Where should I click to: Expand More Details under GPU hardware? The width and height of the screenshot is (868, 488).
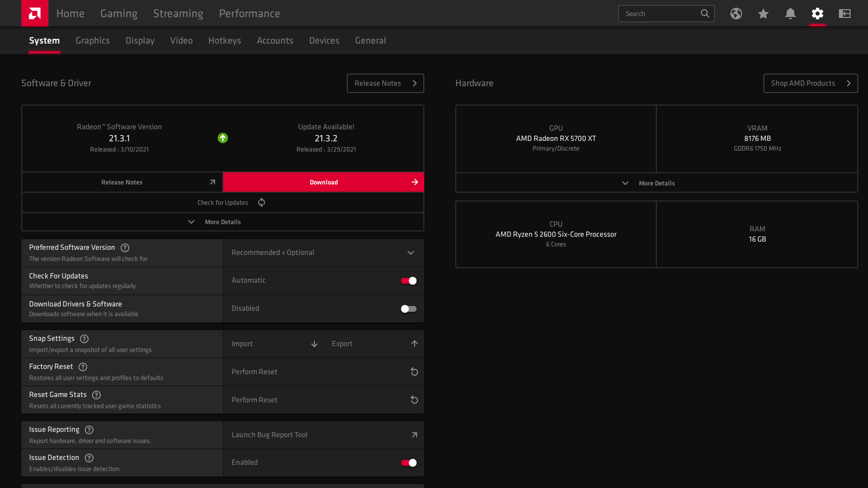coord(656,183)
